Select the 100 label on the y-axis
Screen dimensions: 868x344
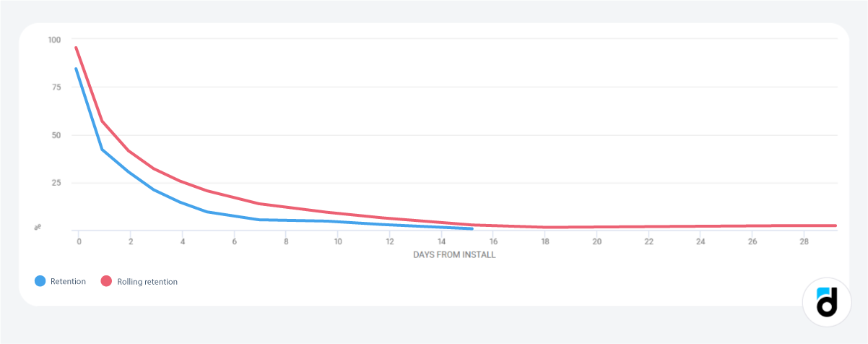(55, 40)
